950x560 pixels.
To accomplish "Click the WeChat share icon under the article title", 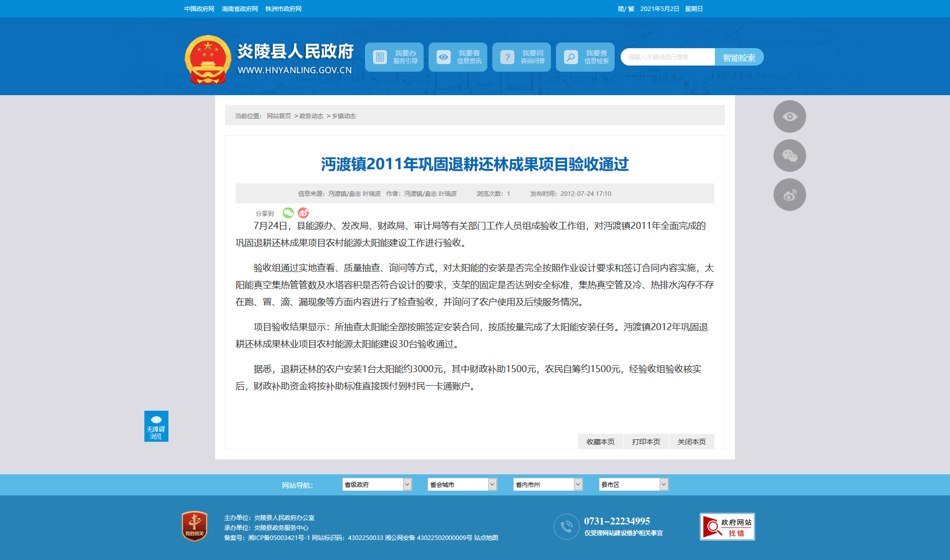I will click(288, 213).
